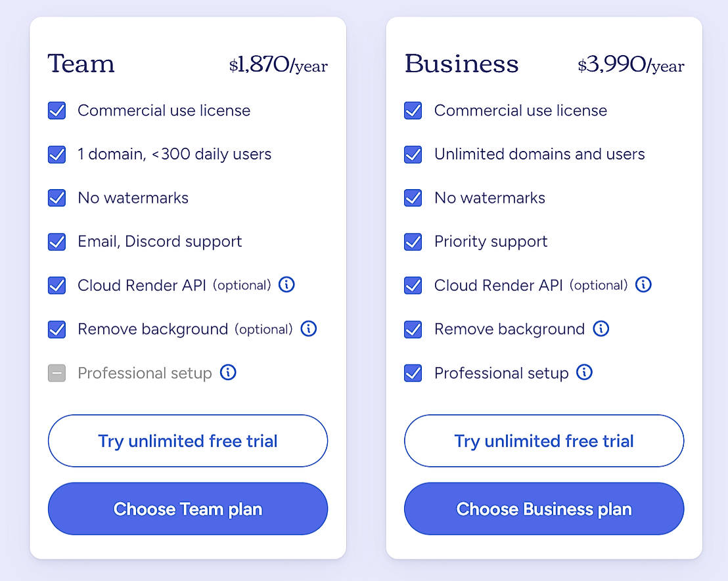Viewport: 728px width, 581px height.
Task: Start the Team plan unlimited free trial
Action: (x=188, y=441)
